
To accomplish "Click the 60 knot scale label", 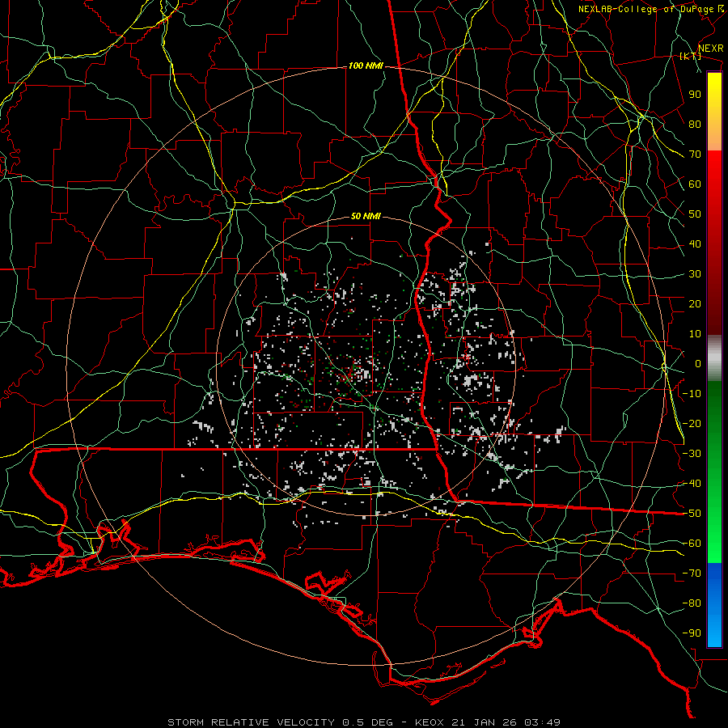I will coord(695,184).
